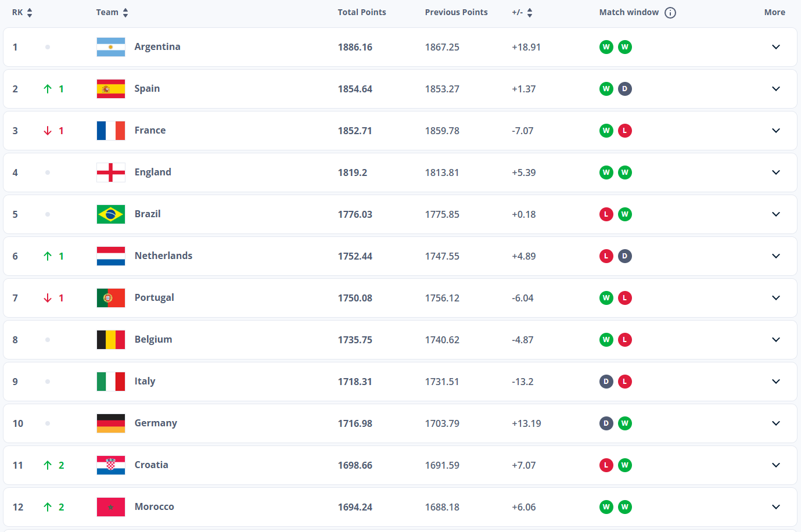The height and width of the screenshot is (532, 801).
Task: Sort the table by Total Points
Action: pos(362,12)
